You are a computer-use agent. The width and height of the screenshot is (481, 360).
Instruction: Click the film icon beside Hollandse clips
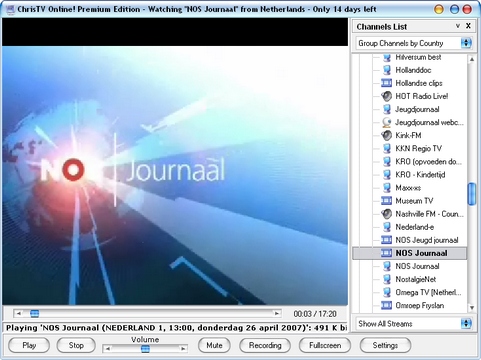pyautogui.click(x=386, y=83)
